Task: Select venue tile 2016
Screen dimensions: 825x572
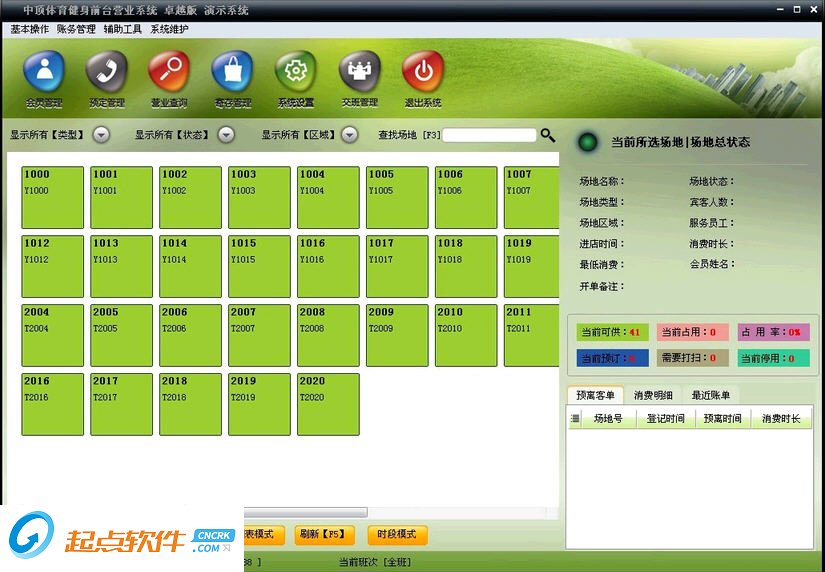Action: click(53, 404)
